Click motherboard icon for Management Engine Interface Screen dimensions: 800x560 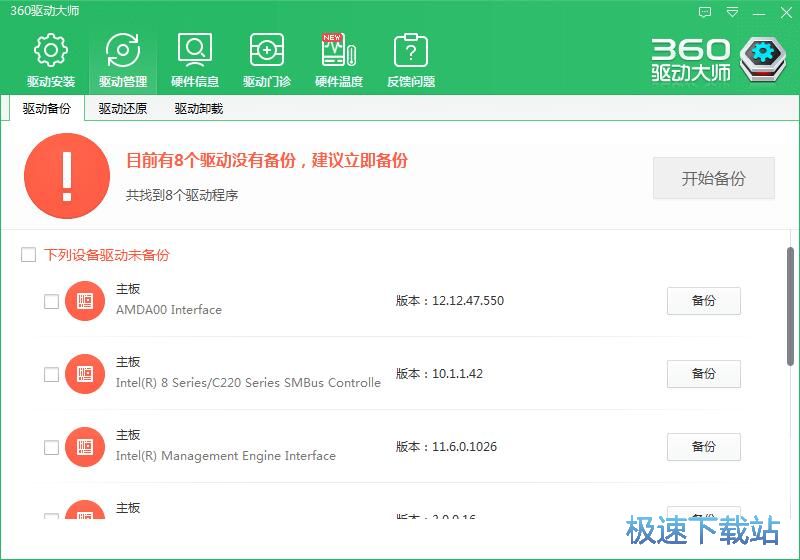[85, 447]
